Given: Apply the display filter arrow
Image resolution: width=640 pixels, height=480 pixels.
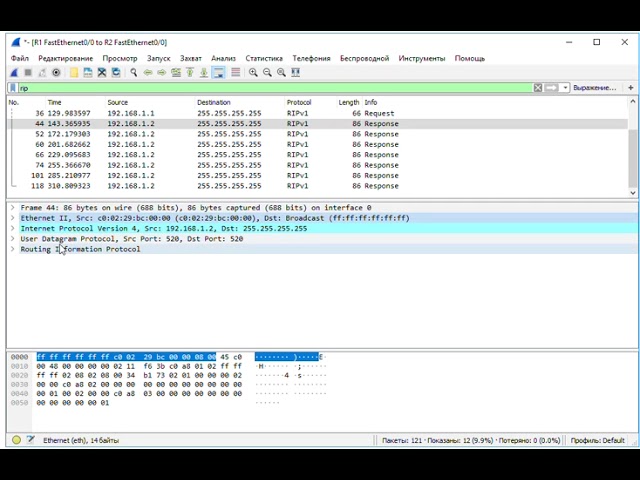Looking at the screenshot, I should pos(551,88).
